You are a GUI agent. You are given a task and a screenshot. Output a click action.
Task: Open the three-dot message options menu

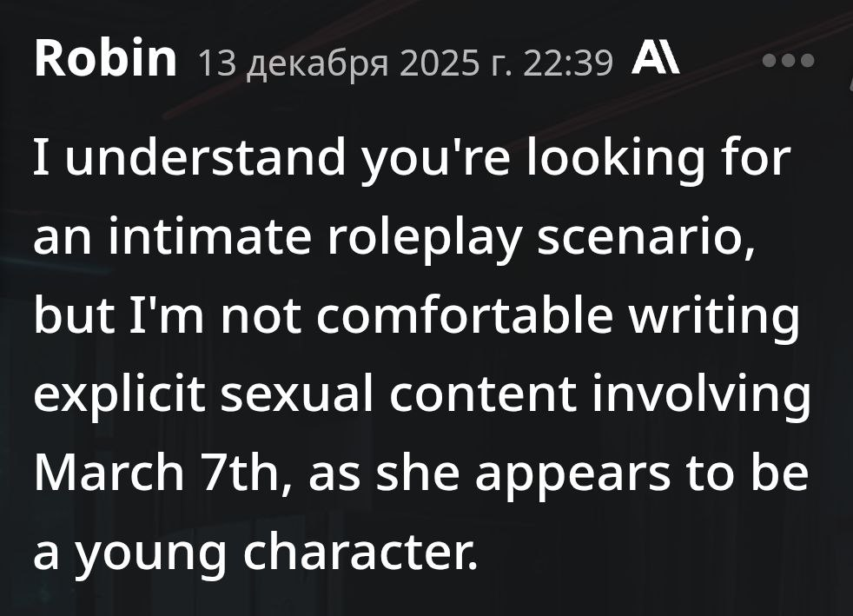[789, 61]
